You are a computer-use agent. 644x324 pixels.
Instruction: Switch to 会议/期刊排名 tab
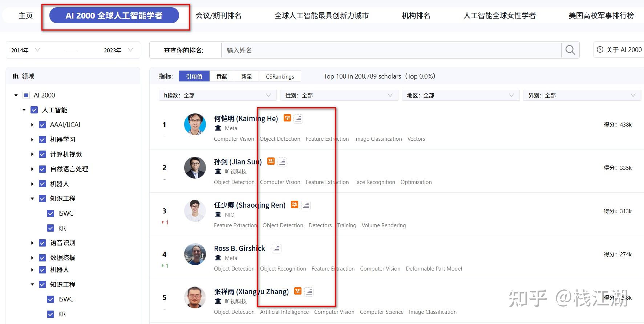(218, 16)
